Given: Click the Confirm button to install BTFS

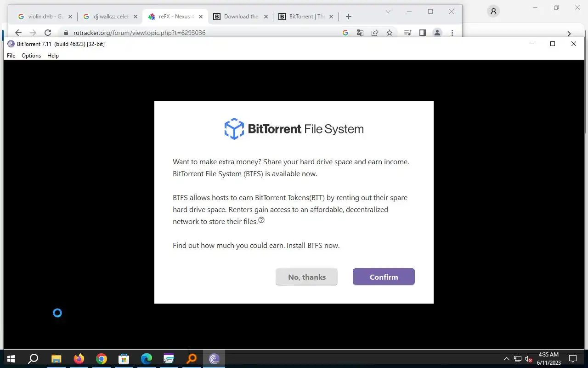Looking at the screenshot, I should [384, 277].
